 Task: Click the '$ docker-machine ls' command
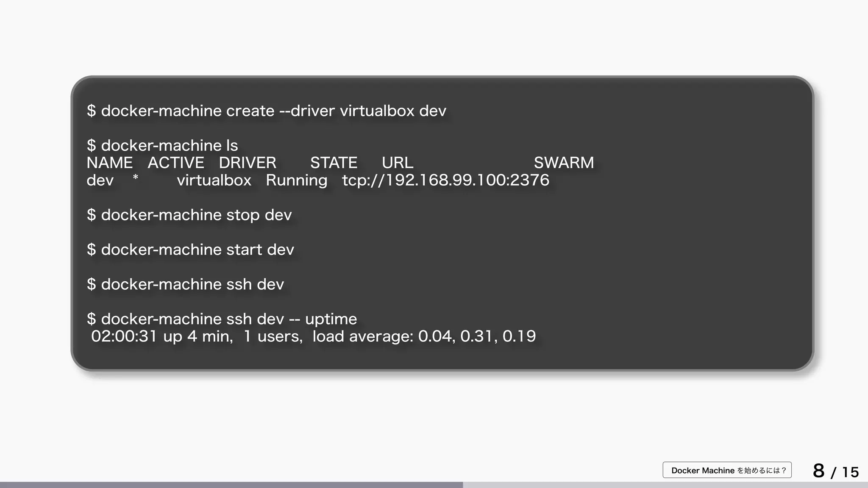162,145
